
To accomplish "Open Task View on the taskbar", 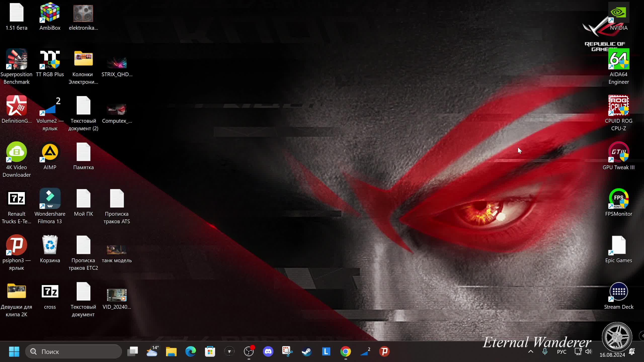I will click(133, 351).
